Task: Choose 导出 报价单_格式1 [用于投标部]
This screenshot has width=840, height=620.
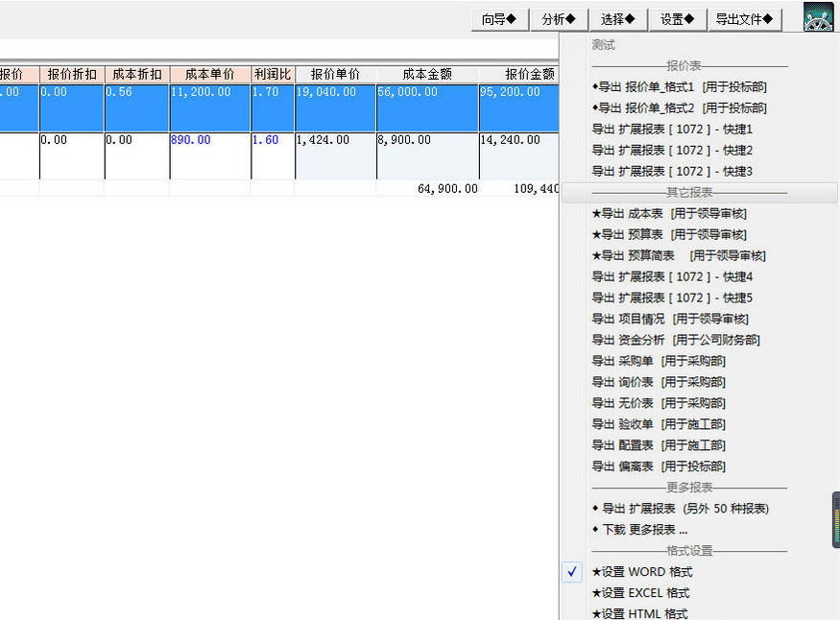Action: coord(680,86)
